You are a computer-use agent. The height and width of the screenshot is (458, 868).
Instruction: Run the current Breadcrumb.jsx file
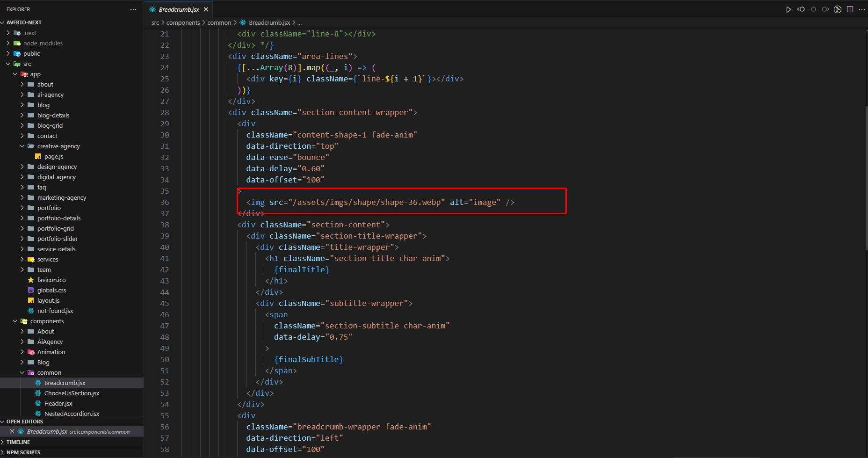[x=788, y=9]
